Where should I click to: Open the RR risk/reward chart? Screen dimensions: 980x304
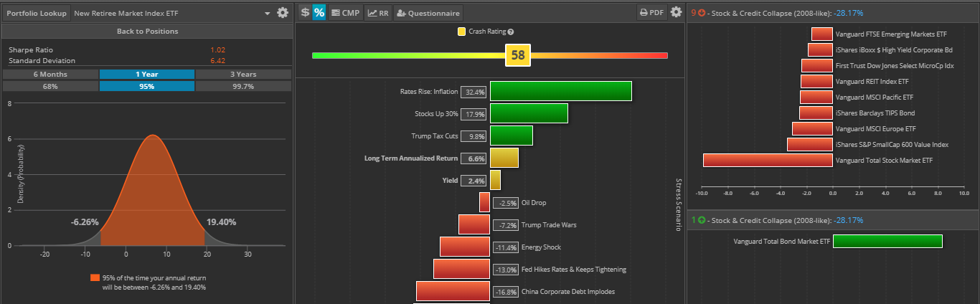pos(377,13)
